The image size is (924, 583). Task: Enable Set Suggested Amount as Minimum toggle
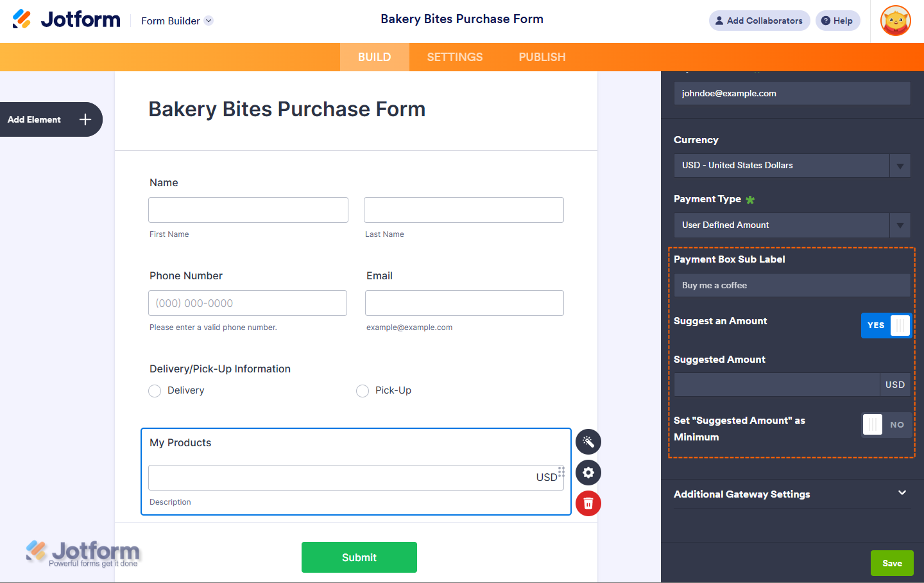[x=886, y=424]
